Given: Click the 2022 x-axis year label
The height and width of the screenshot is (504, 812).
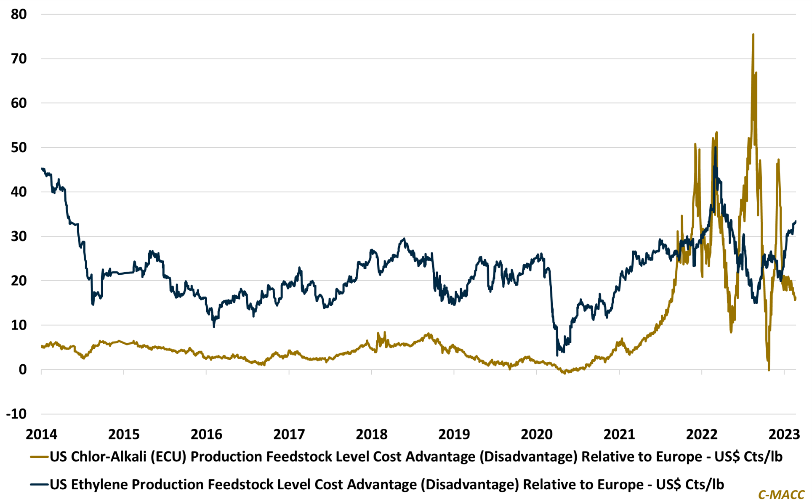Looking at the screenshot, I should (x=701, y=434).
